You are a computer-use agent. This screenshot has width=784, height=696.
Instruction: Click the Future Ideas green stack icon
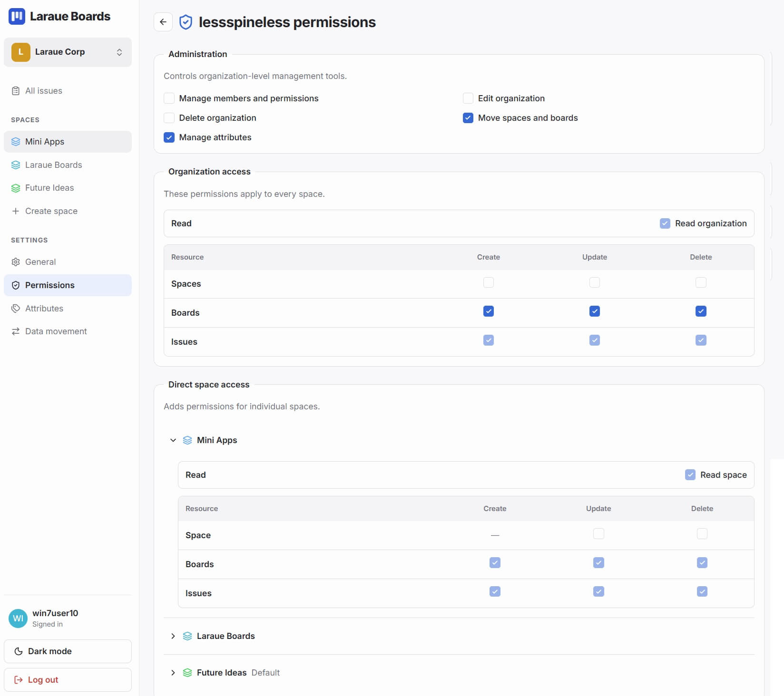click(x=16, y=188)
